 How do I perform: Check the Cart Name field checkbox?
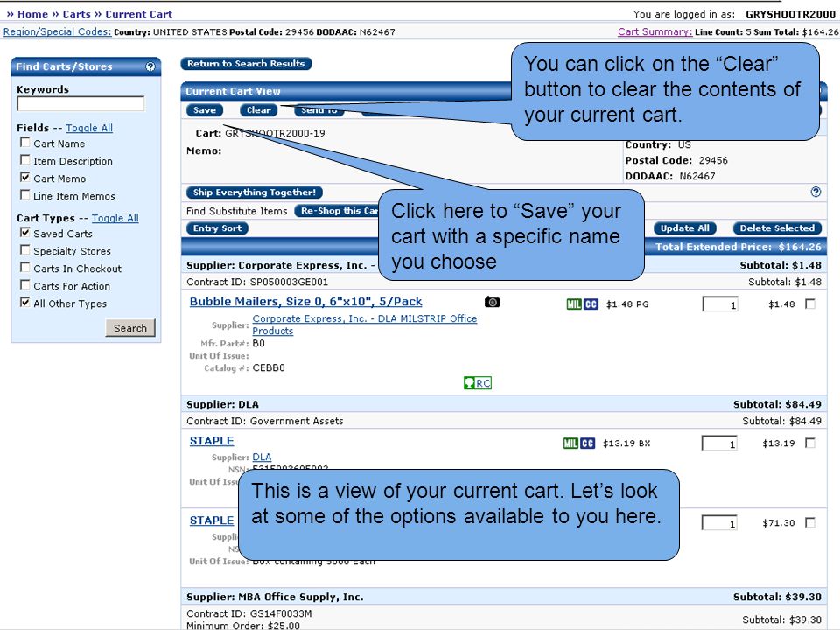click(24, 143)
